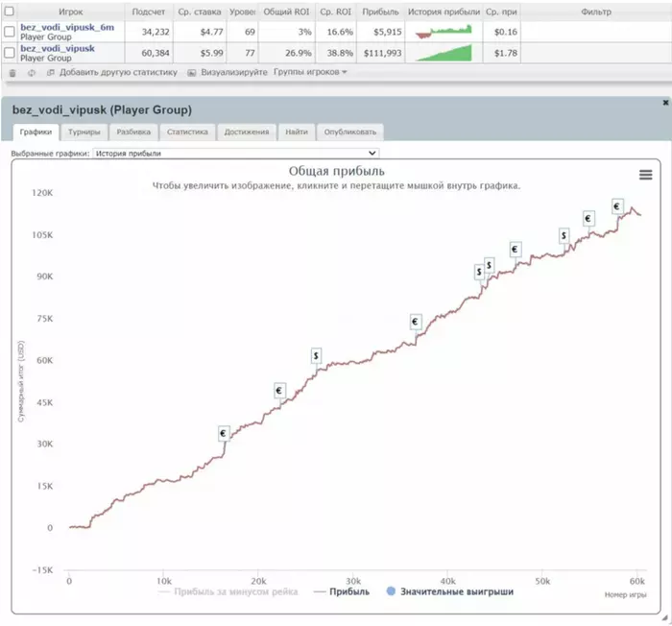This screenshot has height=626, width=672.
Task: Toggle 'Прибыль за минусом рейка' legend series
Action: pos(228,591)
